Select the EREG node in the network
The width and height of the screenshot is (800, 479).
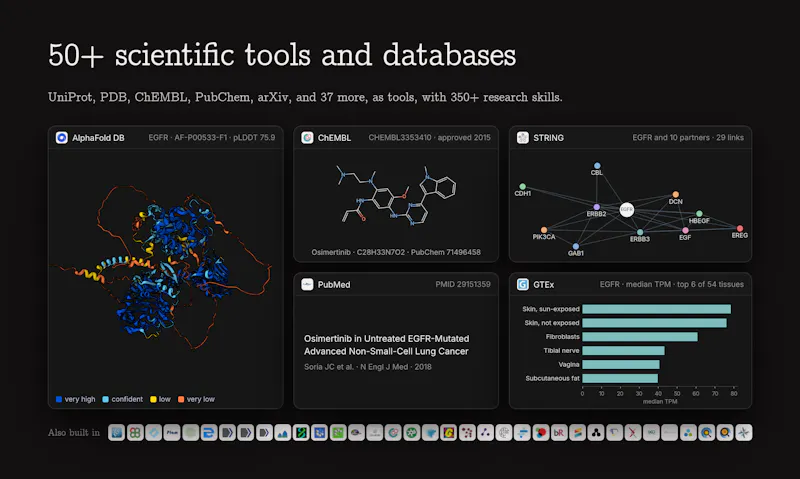(740, 229)
